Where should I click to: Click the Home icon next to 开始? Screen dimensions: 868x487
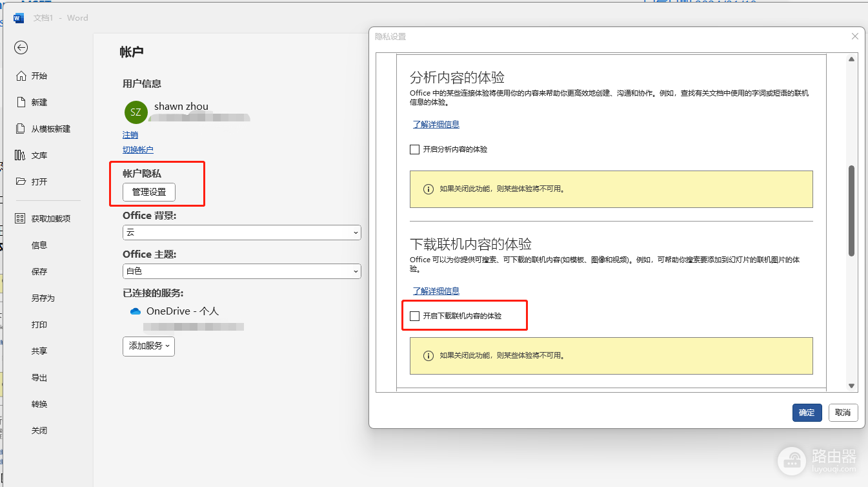[x=21, y=76]
